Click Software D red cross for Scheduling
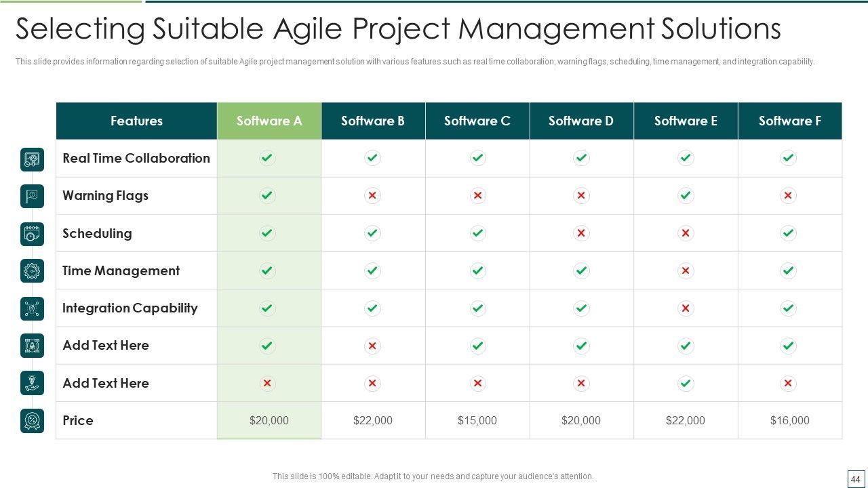Screen dimensions: 868x488 (x=581, y=233)
